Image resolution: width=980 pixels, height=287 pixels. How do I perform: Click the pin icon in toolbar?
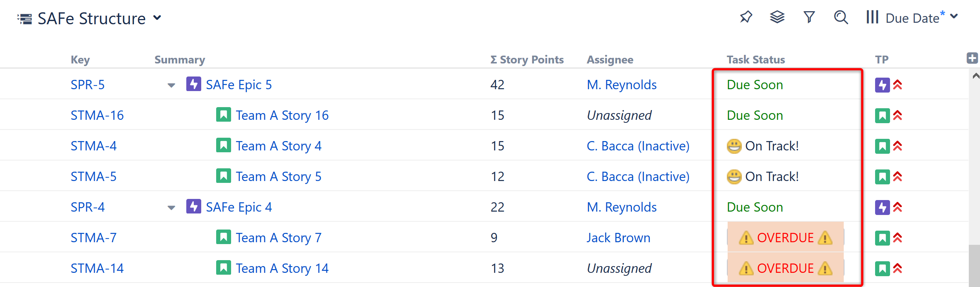(x=746, y=17)
